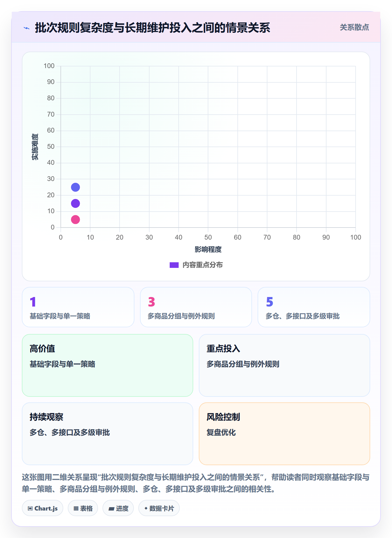Click the 内容重点分布 legend label

pyautogui.click(x=202, y=265)
